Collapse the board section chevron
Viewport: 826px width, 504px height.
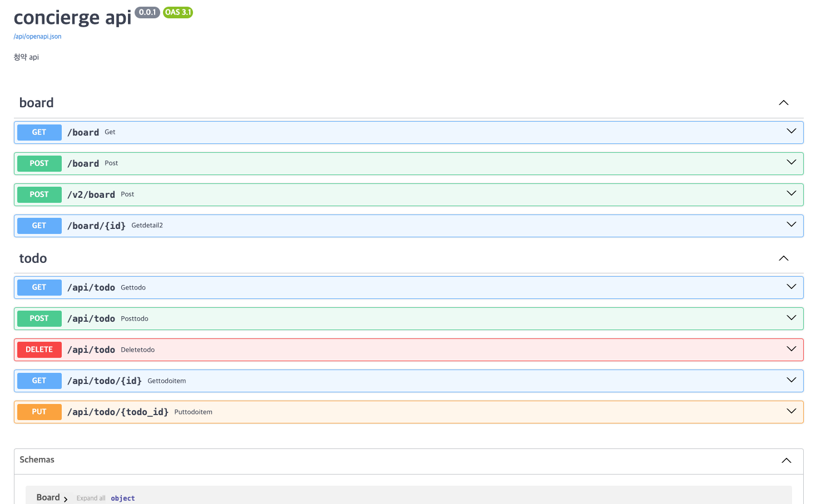coord(784,103)
